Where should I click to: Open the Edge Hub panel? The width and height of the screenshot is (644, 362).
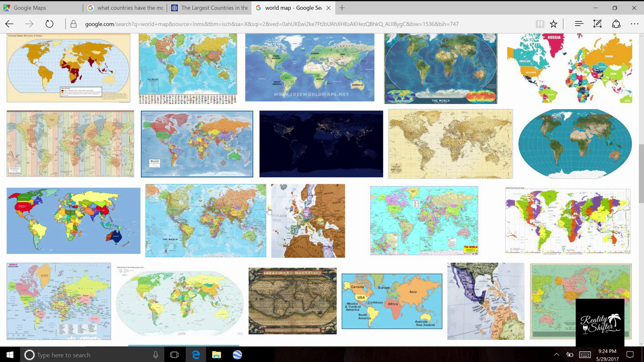[579, 24]
